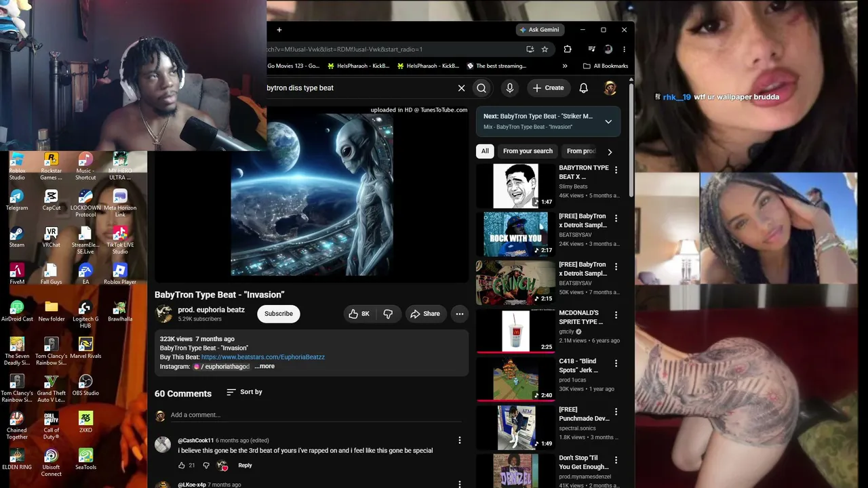The height and width of the screenshot is (488, 868).
Task: Open more actions menu under the video
Action: pos(460,314)
